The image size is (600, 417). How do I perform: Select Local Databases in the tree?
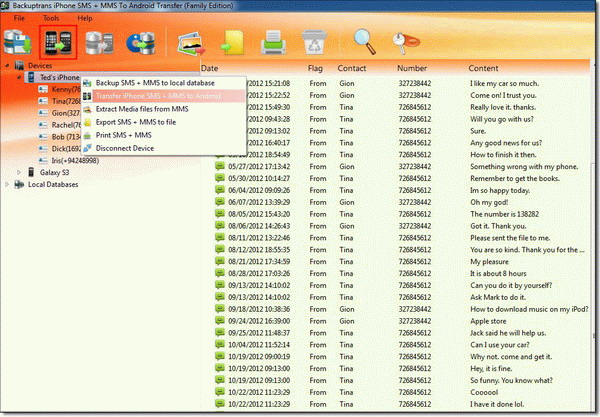(x=53, y=184)
